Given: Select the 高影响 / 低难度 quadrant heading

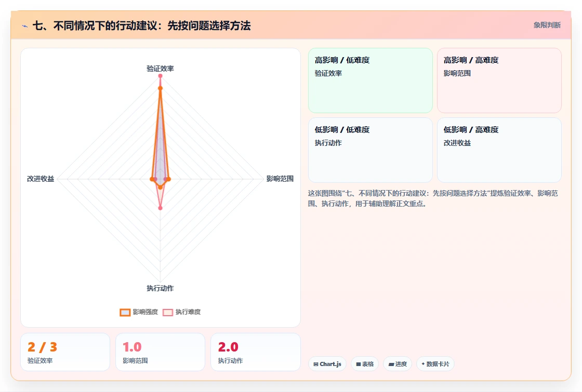Looking at the screenshot, I should click(x=342, y=60).
